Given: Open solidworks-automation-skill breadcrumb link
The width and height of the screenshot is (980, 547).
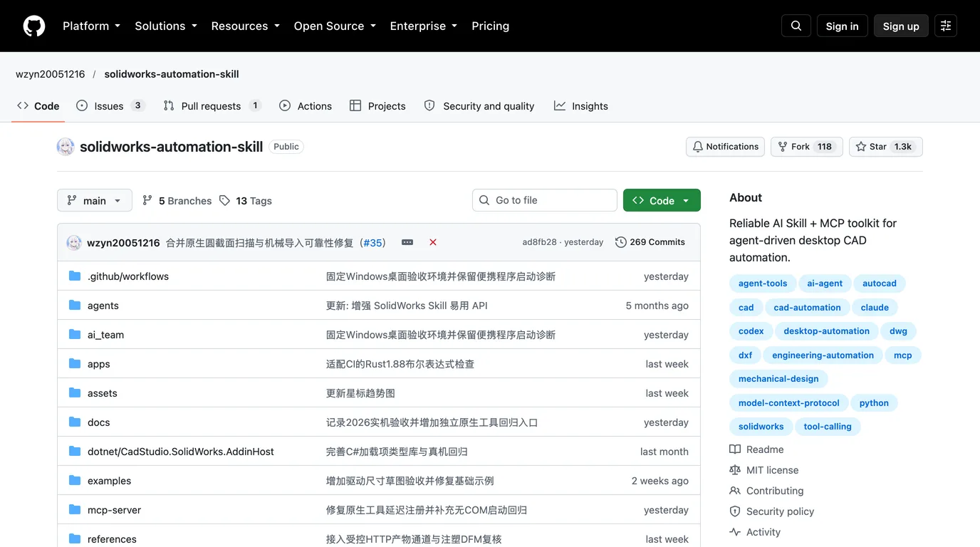Looking at the screenshot, I should pyautogui.click(x=172, y=74).
